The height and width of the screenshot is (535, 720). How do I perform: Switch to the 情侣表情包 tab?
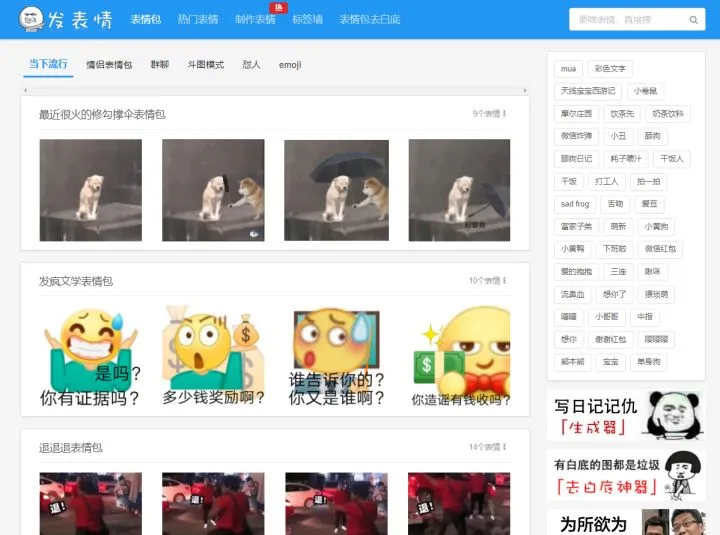[109, 65]
